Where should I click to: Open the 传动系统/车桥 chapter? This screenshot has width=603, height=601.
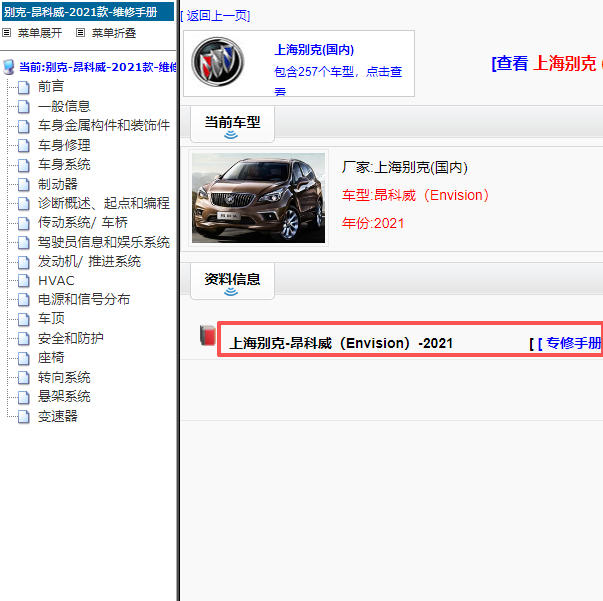point(83,222)
